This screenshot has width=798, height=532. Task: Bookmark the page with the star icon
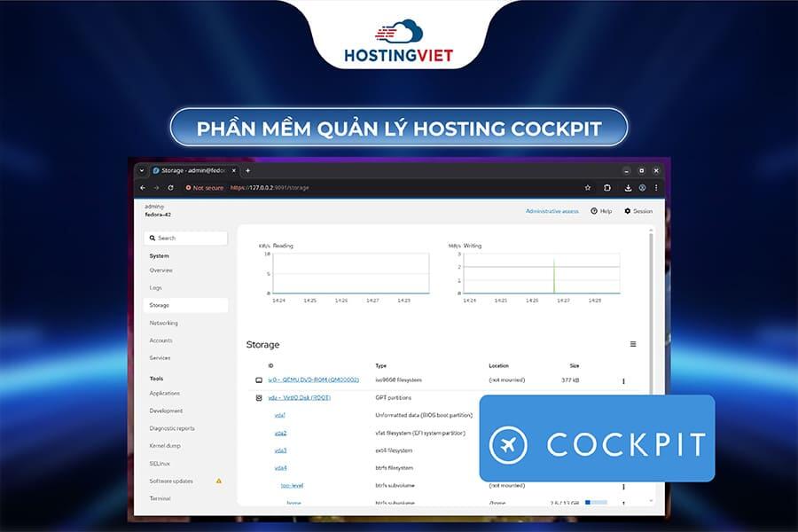(x=588, y=188)
